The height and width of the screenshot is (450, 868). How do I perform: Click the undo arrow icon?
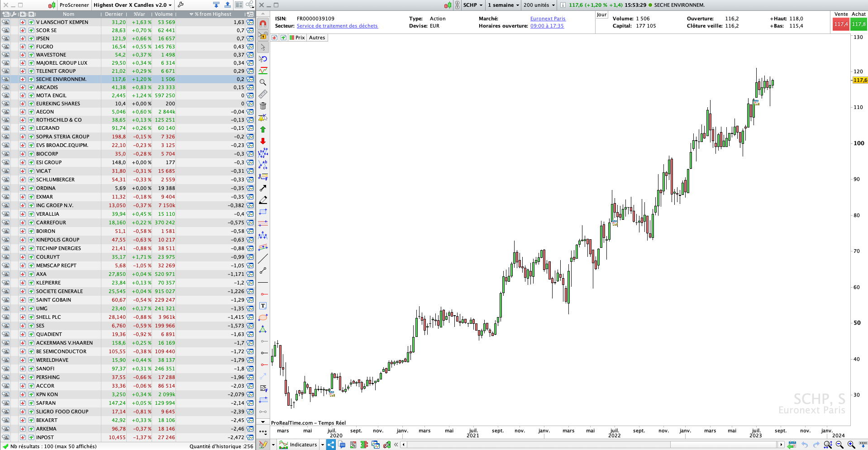click(805, 445)
